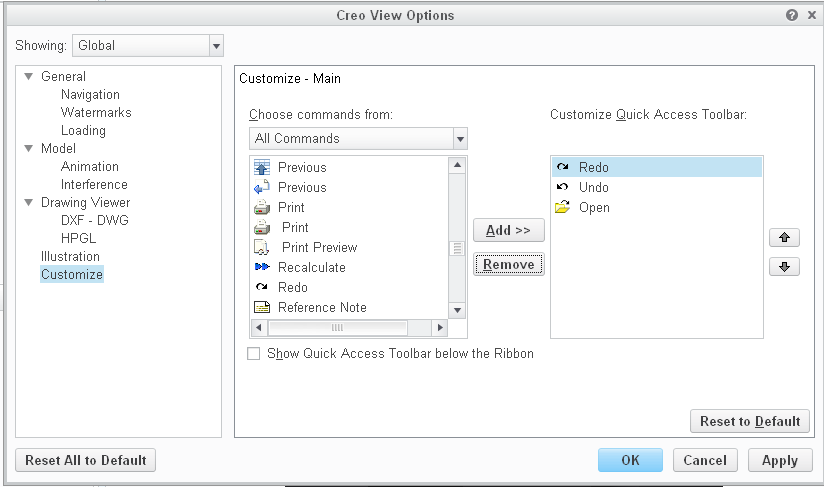Select Navigation in the options tree
Viewport: 824px width, 487px height.
tap(90, 95)
